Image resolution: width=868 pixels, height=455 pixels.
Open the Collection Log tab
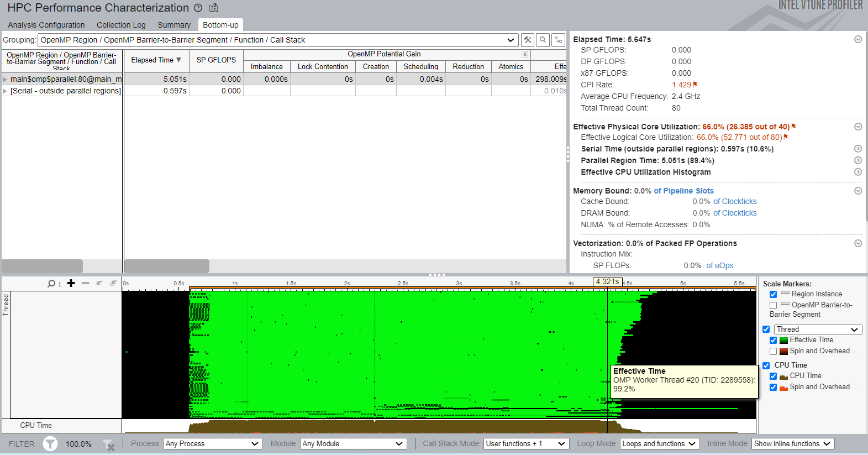[x=121, y=25]
